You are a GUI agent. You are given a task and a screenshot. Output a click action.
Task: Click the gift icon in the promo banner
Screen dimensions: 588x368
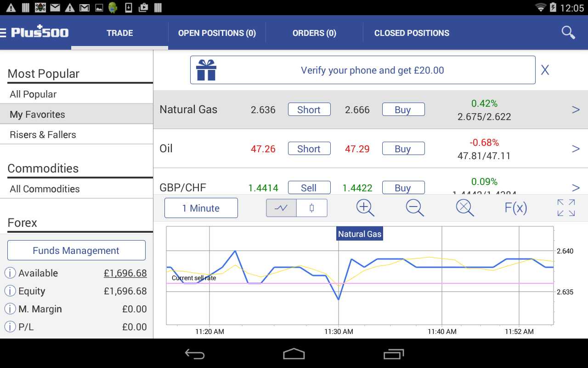pyautogui.click(x=206, y=70)
